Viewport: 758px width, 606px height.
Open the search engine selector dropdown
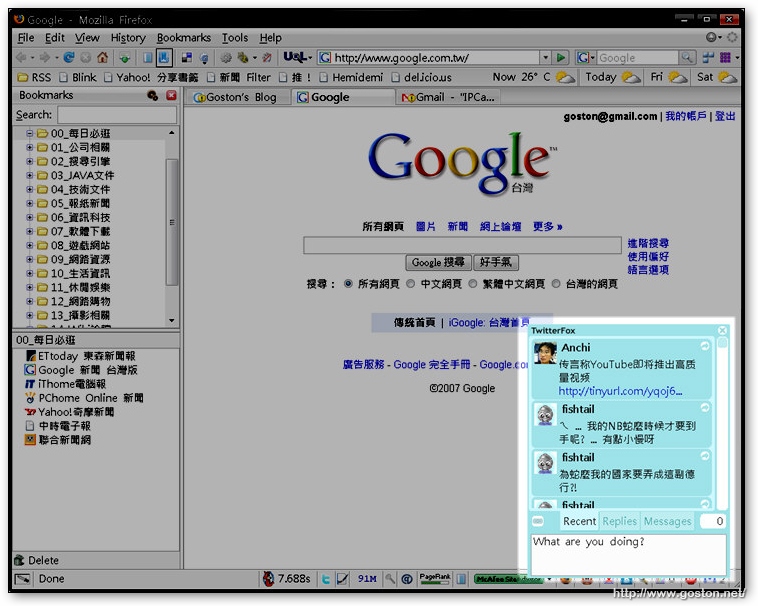585,58
